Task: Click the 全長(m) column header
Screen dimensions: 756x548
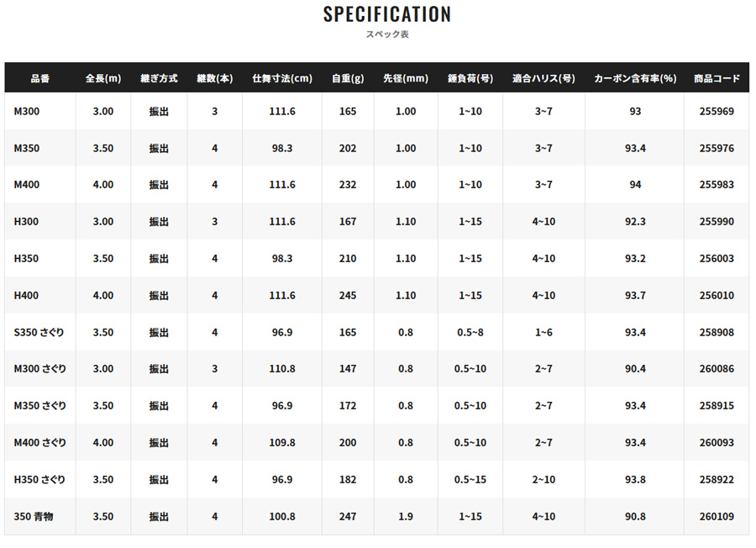Action: pyautogui.click(x=102, y=78)
